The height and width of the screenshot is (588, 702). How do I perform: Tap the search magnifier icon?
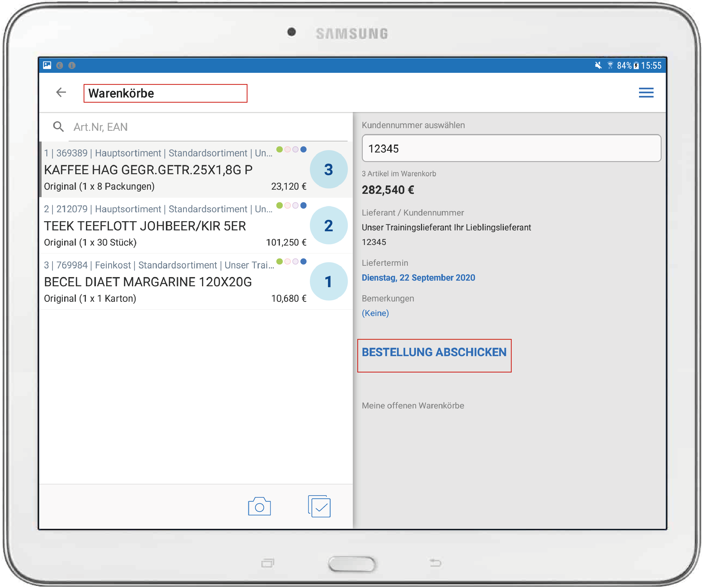click(59, 127)
